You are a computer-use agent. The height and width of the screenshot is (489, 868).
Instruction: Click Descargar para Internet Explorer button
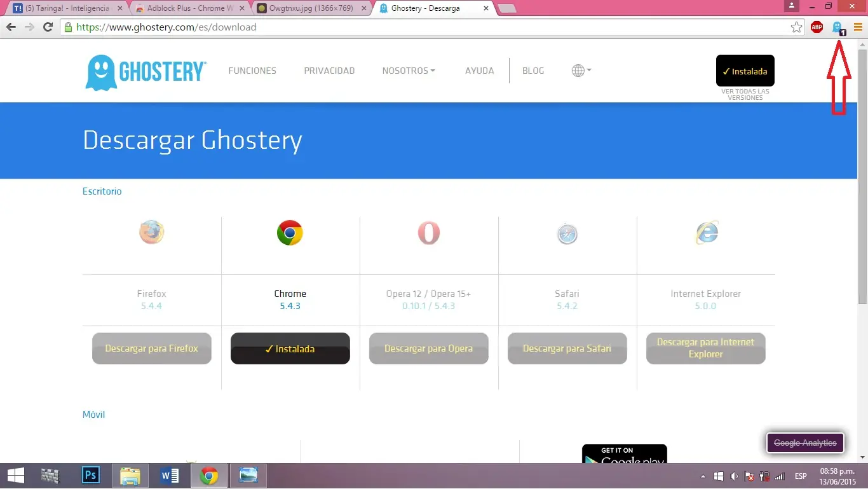coord(705,348)
